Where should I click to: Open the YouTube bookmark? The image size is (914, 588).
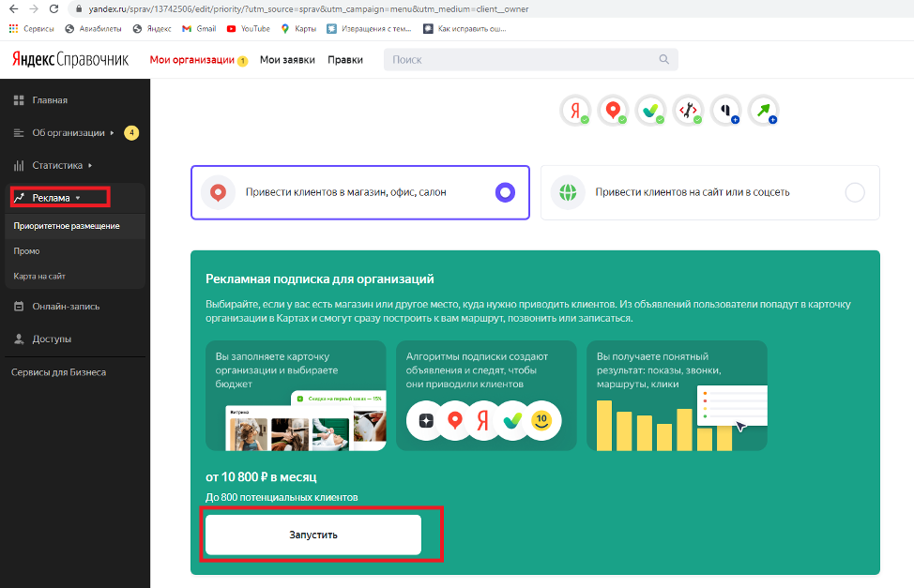pos(249,28)
